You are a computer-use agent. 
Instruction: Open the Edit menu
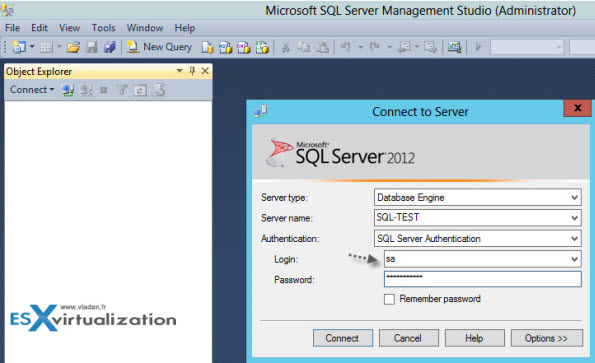[x=39, y=28]
